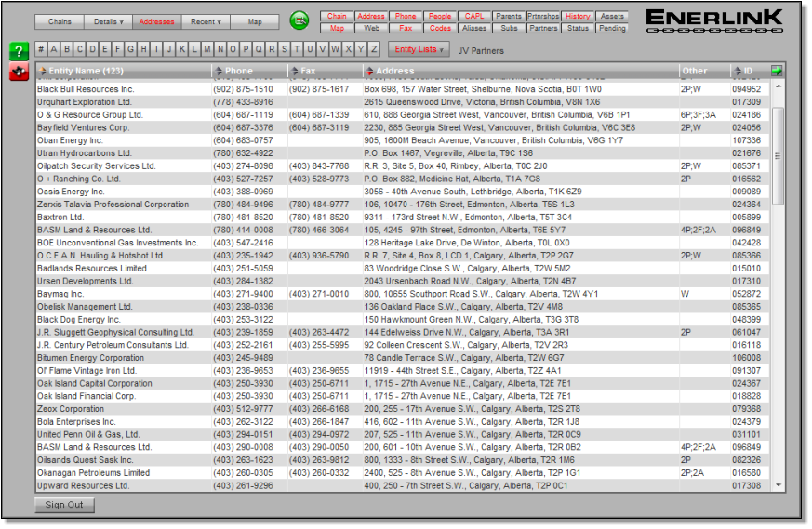Toggle the CAPL column option
The image size is (812, 529).
(x=473, y=16)
